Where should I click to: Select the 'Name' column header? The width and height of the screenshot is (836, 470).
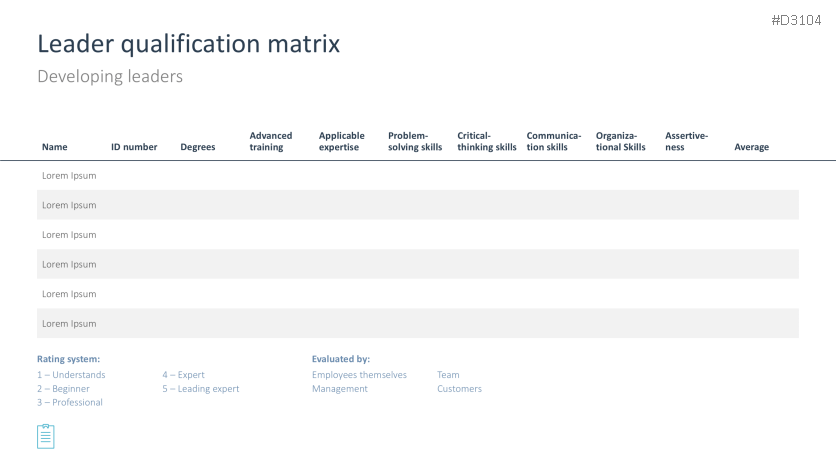click(x=55, y=147)
